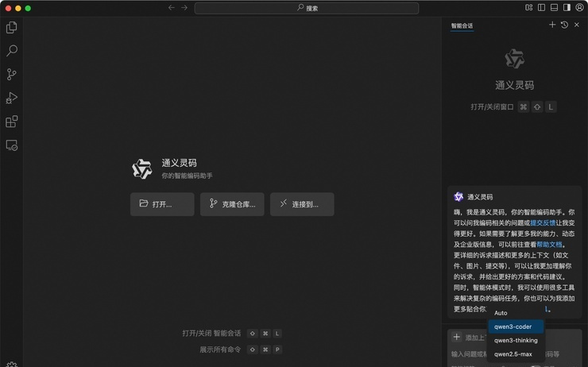Viewport: 588px width, 367px height.
Task: Choose qwen3-coder in the model list
Action: (x=516, y=326)
